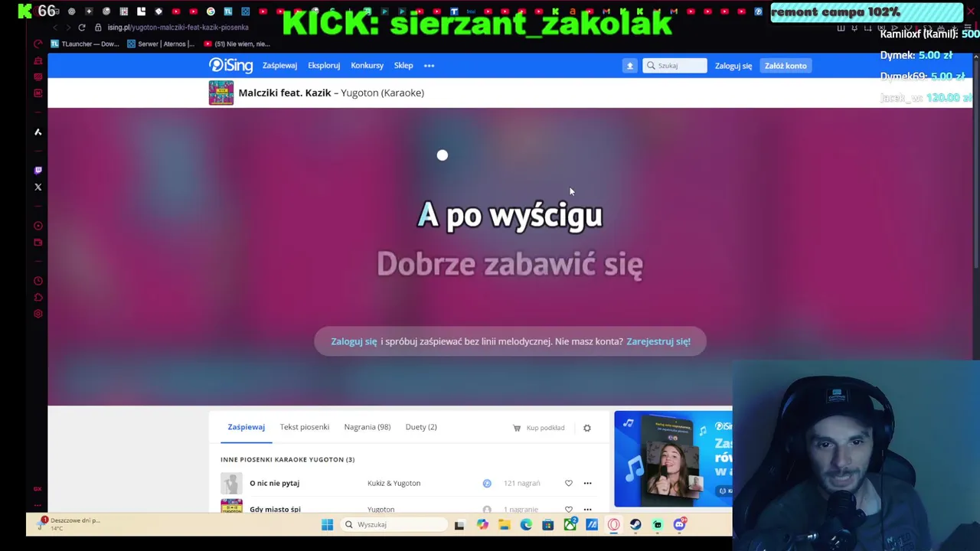Open Zaśpiewaj in the top navigation
Screen dimensions: 980x551
(279, 66)
